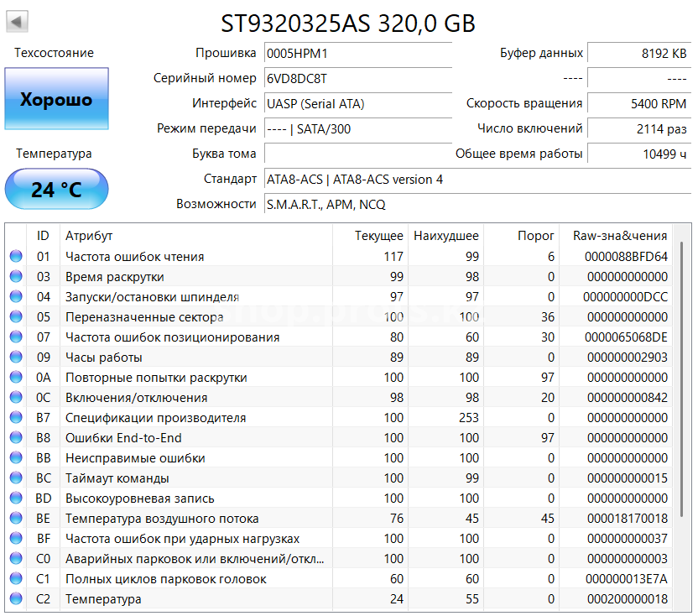Click the blue indicator beside Частота ошибок чтения
698x616 pixels.
pos(14,257)
